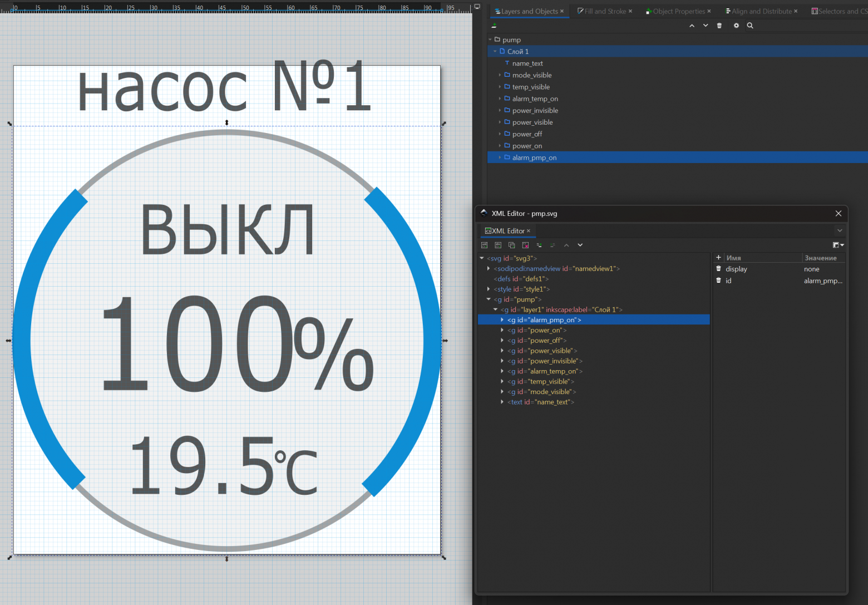Switch to Selectors and CSS tab
The image size is (868, 605).
coord(839,11)
